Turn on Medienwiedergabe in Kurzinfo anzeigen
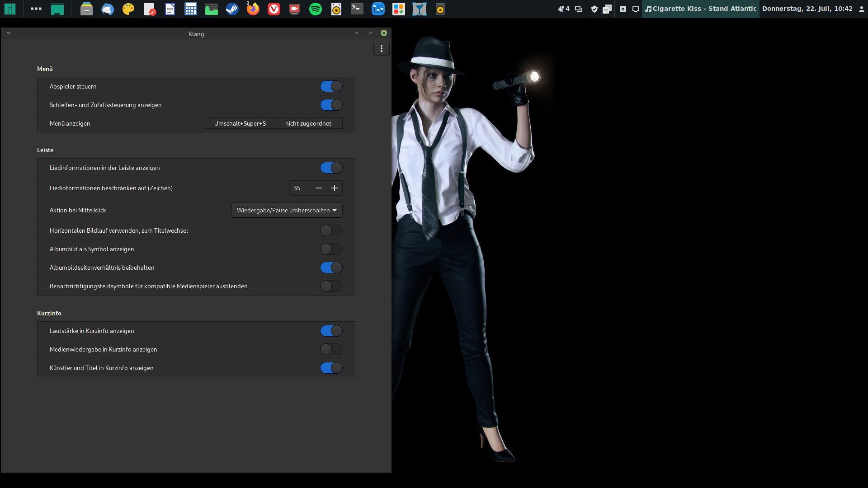The height and width of the screenshot is (488, 868). click(331, 349)
